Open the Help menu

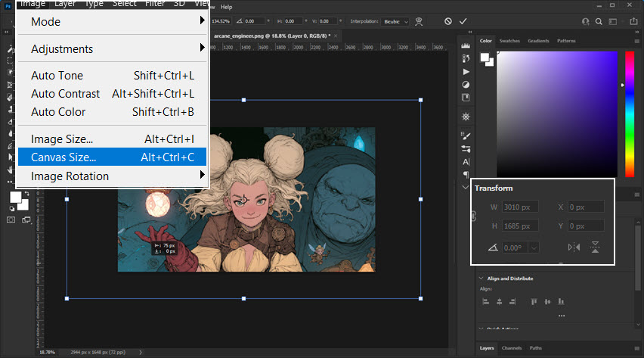tap(226, 7)
